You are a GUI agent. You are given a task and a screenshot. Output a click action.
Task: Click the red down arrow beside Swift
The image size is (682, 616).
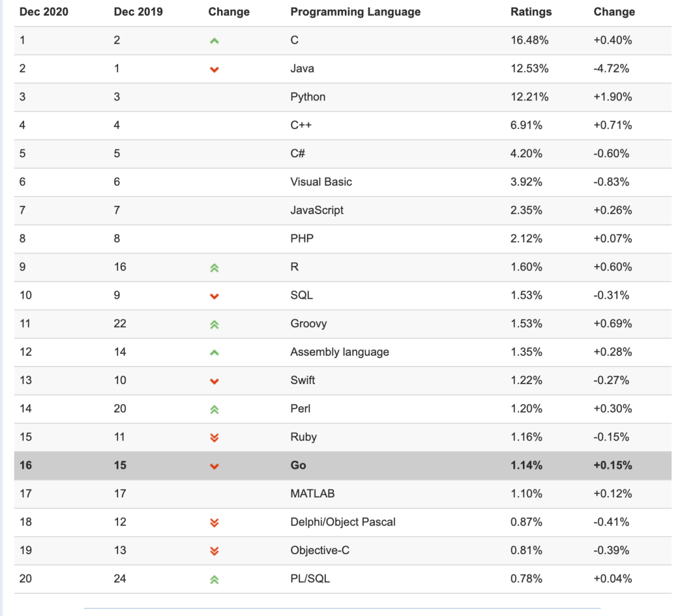214,381
